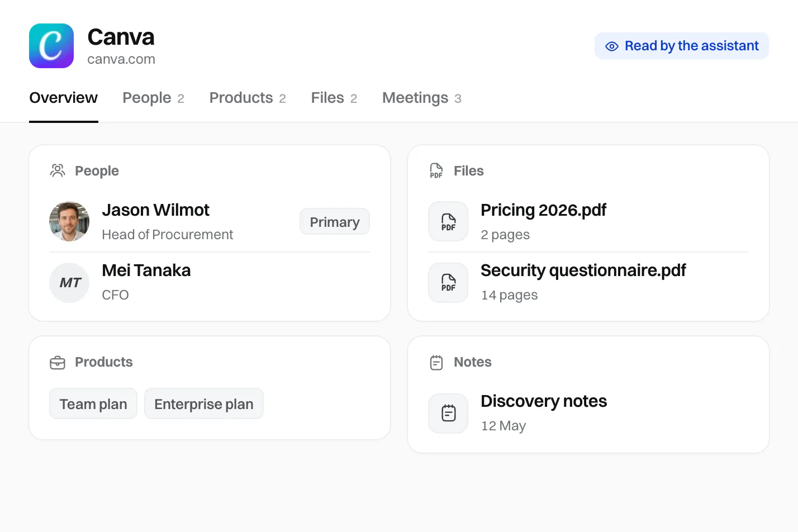Open the Meetings tab

(x=422, y=98)
